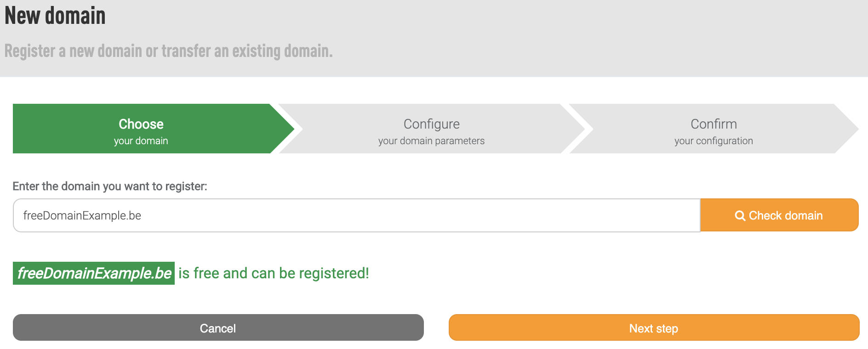Click 'your domain' under Choose

click(141, 141)
